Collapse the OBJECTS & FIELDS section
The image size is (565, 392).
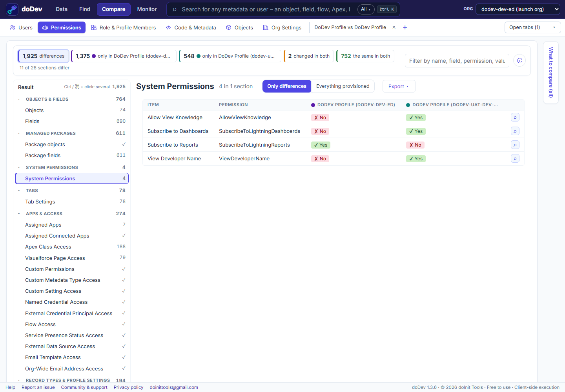19,99
